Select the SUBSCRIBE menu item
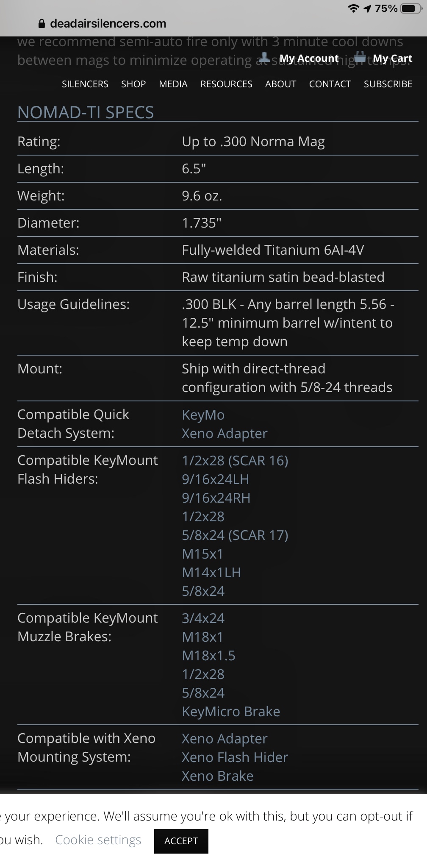This screenshot has width=427, height=868. pos(388,84)
